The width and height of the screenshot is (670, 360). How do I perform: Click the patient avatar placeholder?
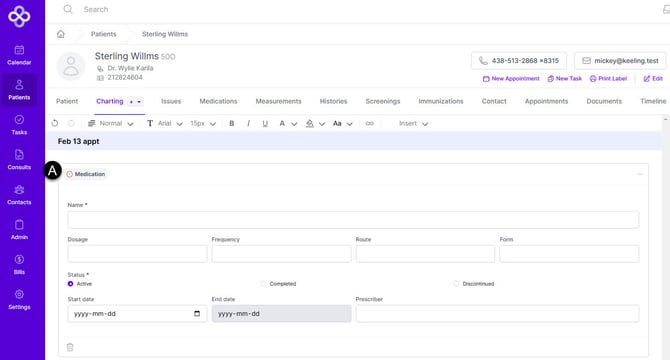coord(71,66)
